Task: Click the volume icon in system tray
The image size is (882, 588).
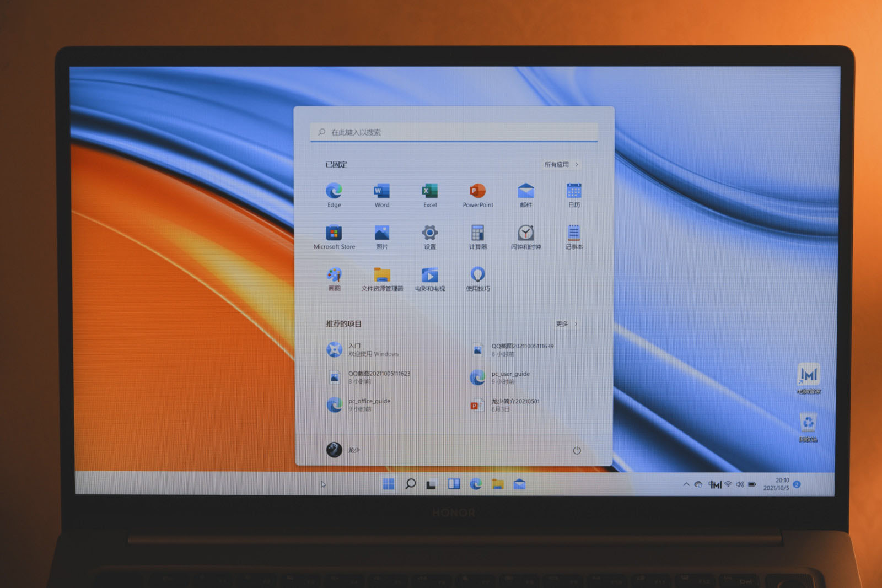Action: point(740,483)
